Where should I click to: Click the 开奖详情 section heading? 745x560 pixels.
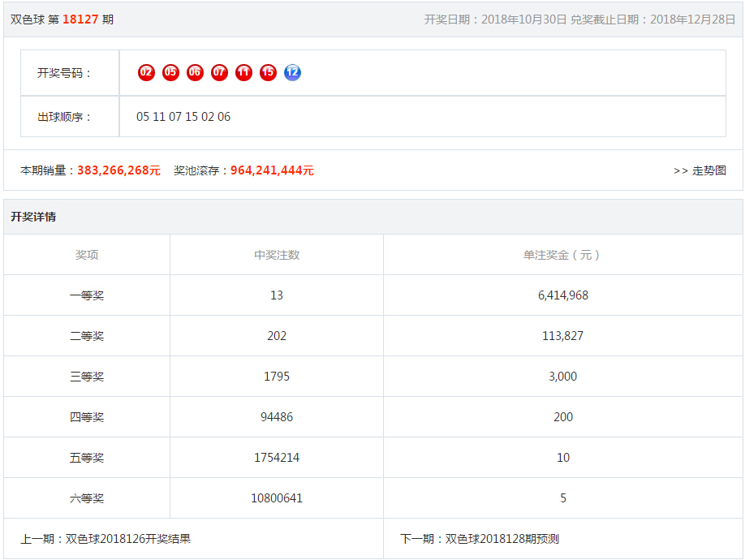tap(33, 217)
